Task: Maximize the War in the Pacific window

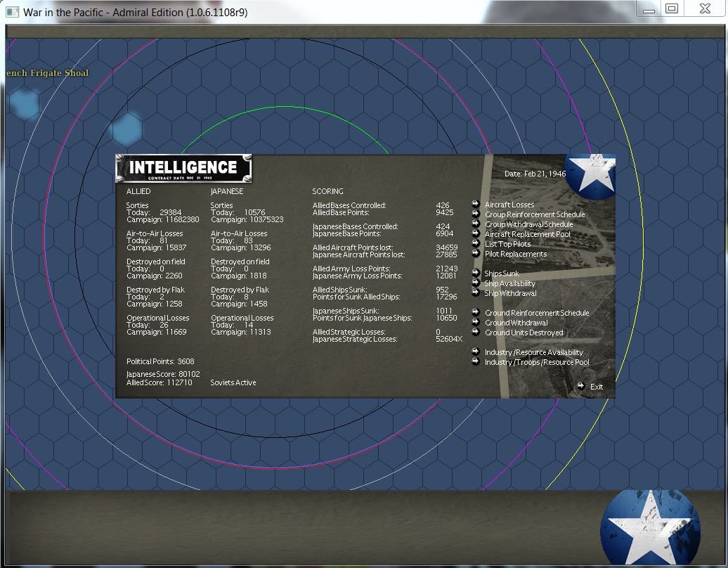Action: [672, 9]
